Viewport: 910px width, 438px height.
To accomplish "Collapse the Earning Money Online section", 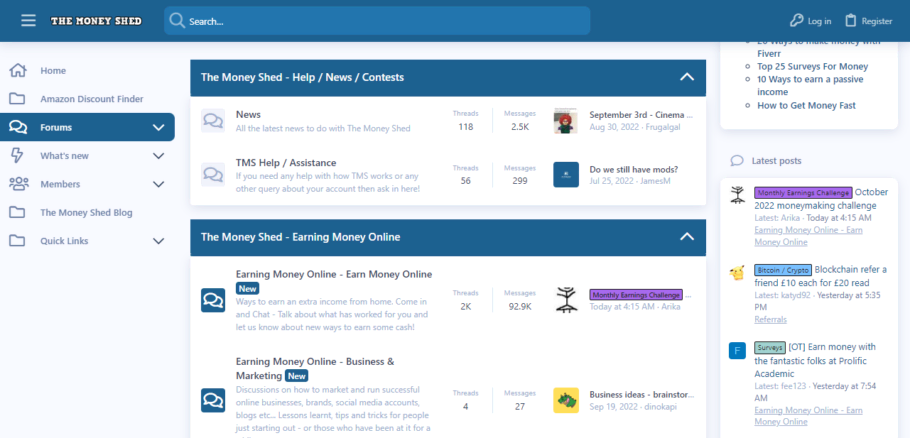I will [687, 237].
